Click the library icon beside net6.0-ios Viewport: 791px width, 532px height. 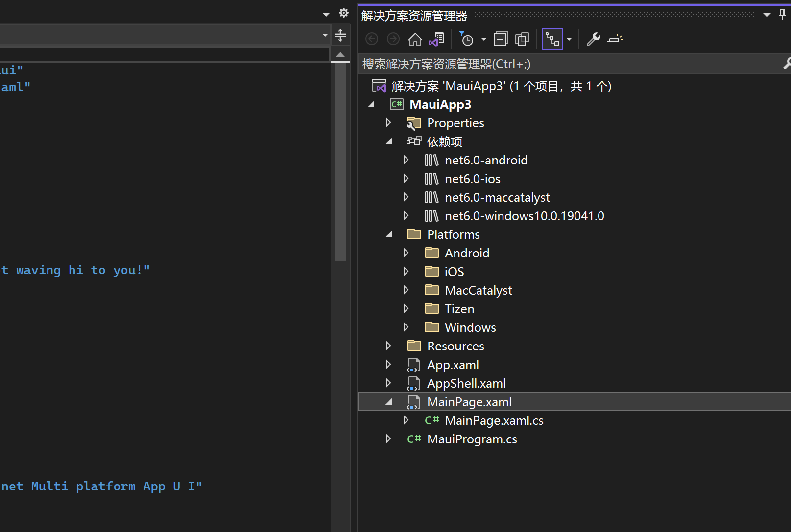[431, 179]
